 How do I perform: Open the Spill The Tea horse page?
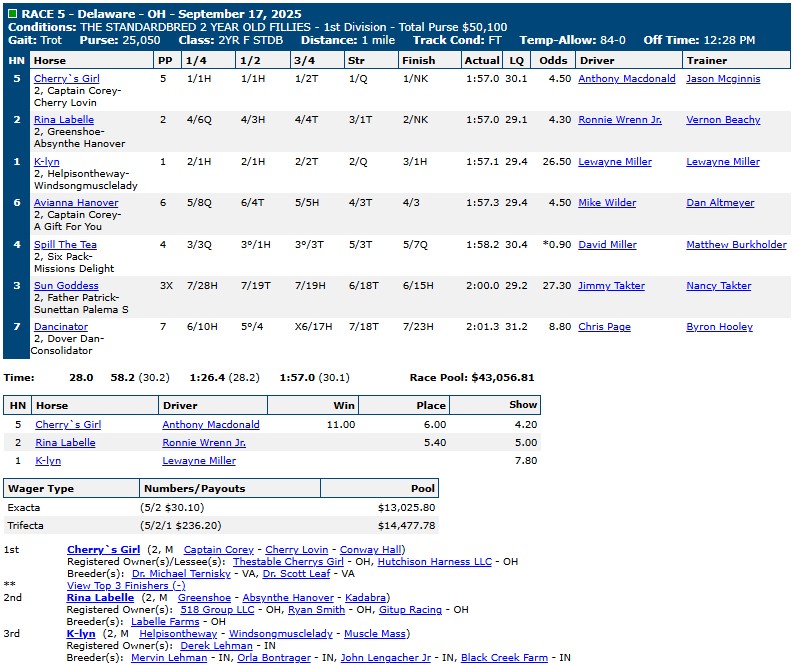pyautogui.click(x=65, y=245)
